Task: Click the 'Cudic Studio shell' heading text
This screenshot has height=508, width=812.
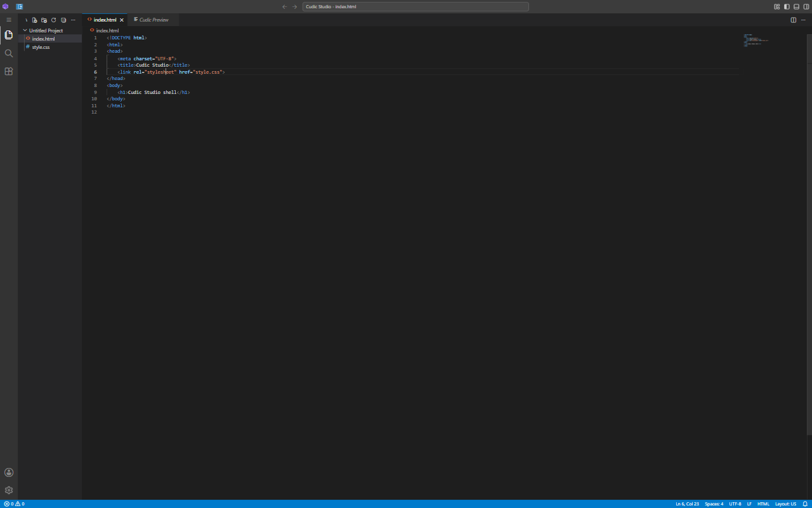Action: 152,92
